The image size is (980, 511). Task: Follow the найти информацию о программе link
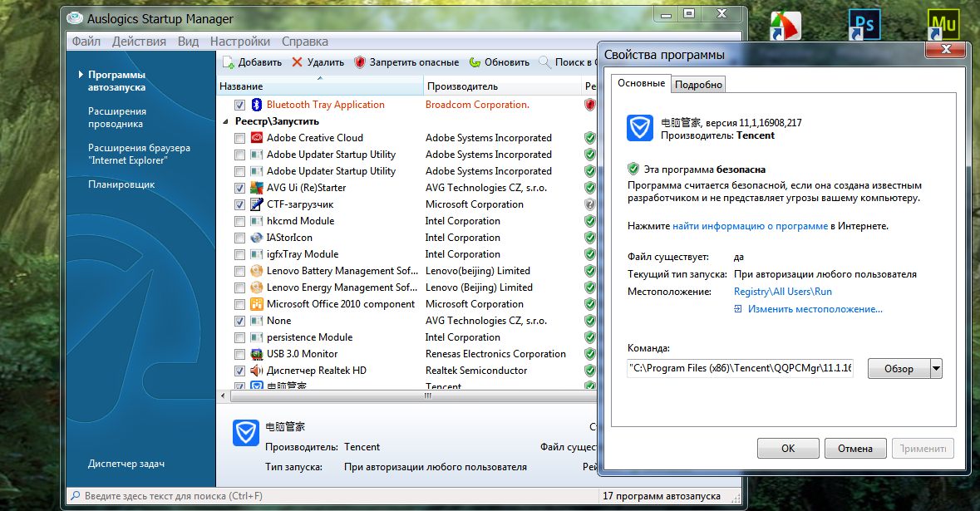click(750, 226)
